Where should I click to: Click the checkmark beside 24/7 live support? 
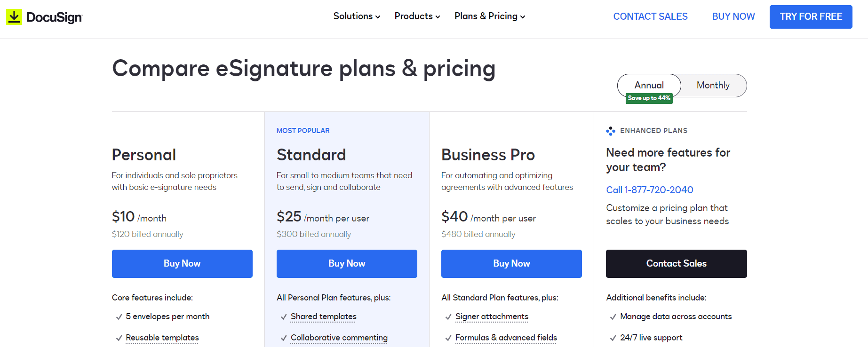tap(613, 338)
